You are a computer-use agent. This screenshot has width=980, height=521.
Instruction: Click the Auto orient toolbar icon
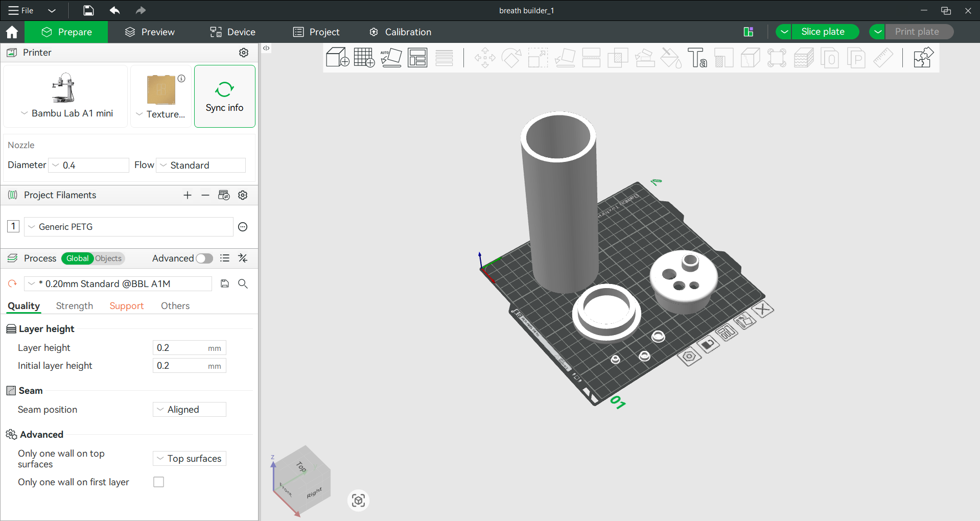coord(391,57)
